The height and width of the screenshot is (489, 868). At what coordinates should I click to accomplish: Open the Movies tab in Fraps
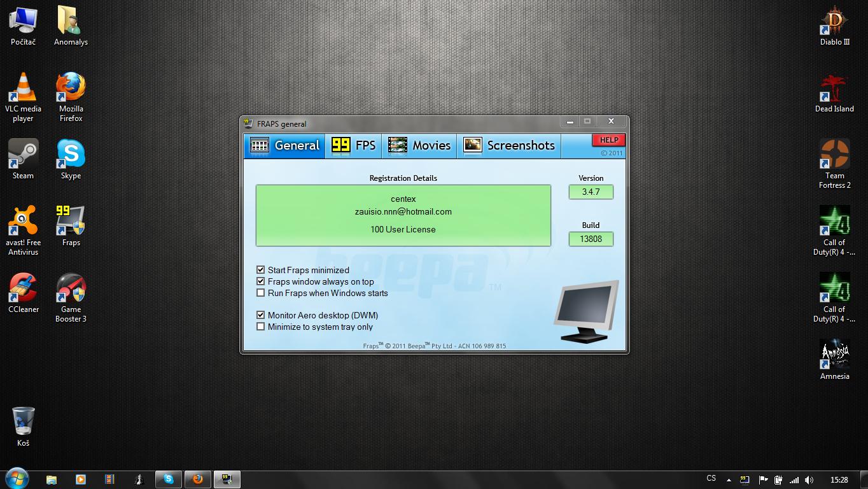(x=419, y=146)
